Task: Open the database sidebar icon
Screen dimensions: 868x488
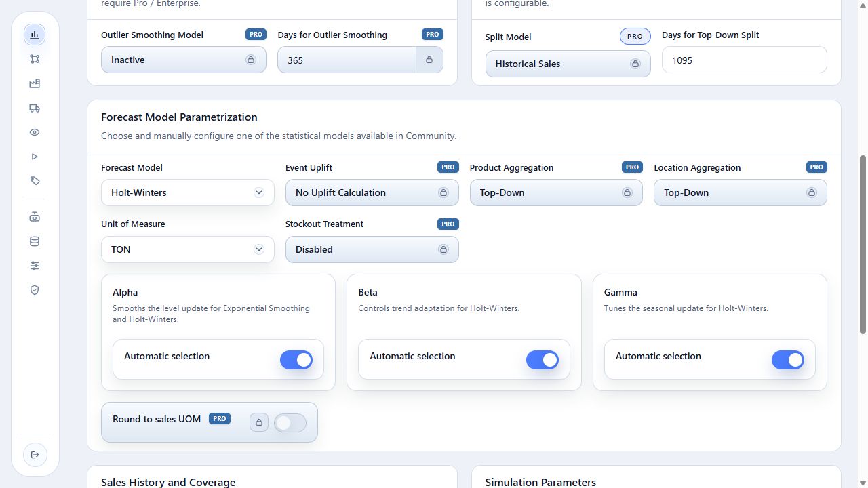Action: (x=35, y=241)
